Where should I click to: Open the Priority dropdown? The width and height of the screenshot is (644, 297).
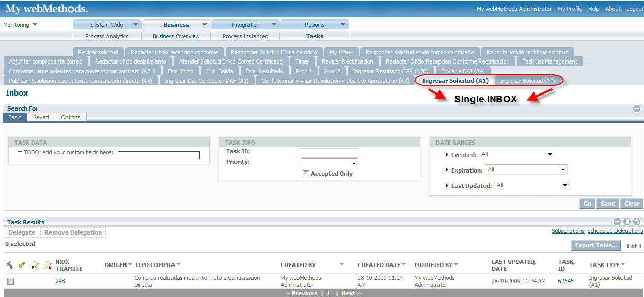point(329,164)
